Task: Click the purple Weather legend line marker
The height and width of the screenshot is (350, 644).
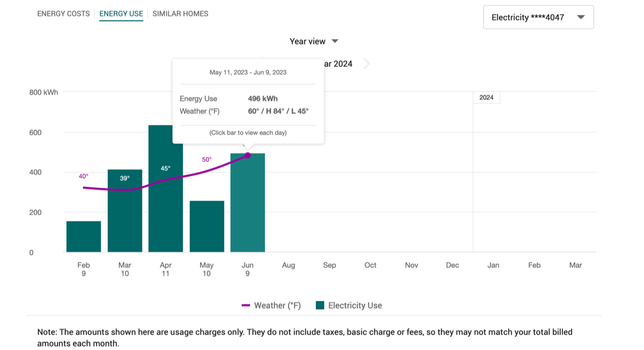Action: (x=246, y=305)
